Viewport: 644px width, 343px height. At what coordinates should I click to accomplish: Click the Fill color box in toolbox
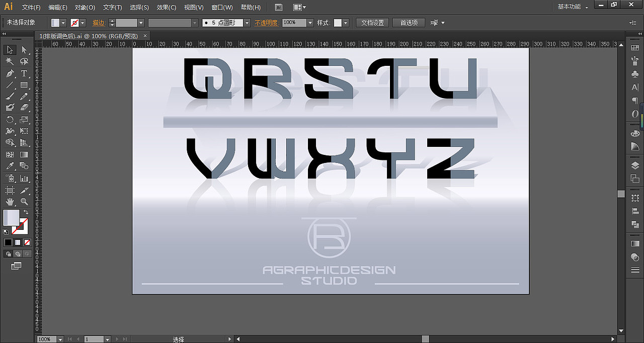[x=11, y=218]
